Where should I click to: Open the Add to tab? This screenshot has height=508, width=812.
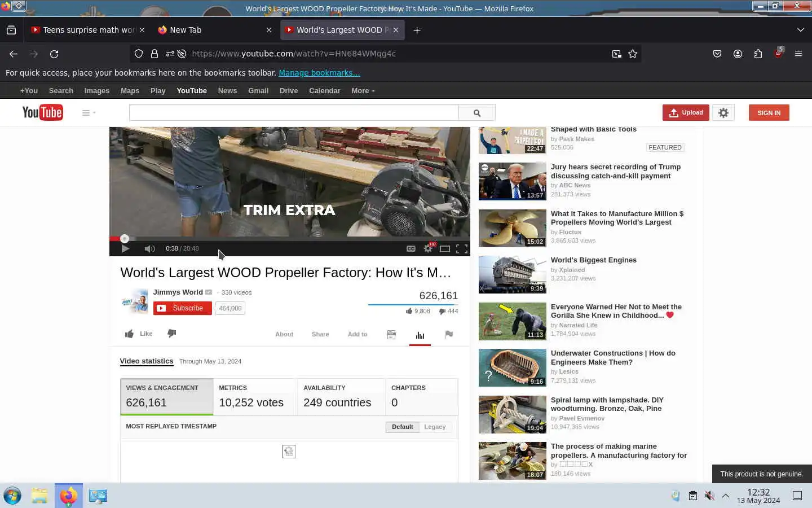pyautogui.click(x=358, y=334)
